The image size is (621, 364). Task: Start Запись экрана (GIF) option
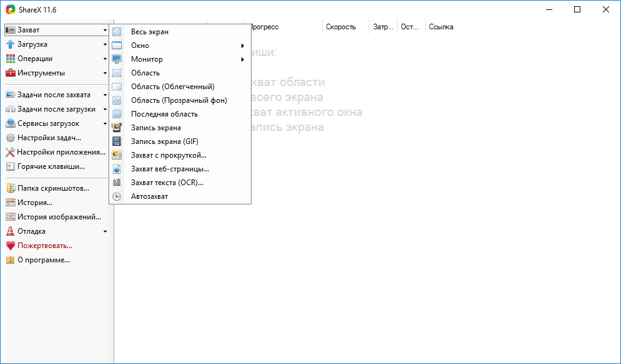tap(180, 141)
